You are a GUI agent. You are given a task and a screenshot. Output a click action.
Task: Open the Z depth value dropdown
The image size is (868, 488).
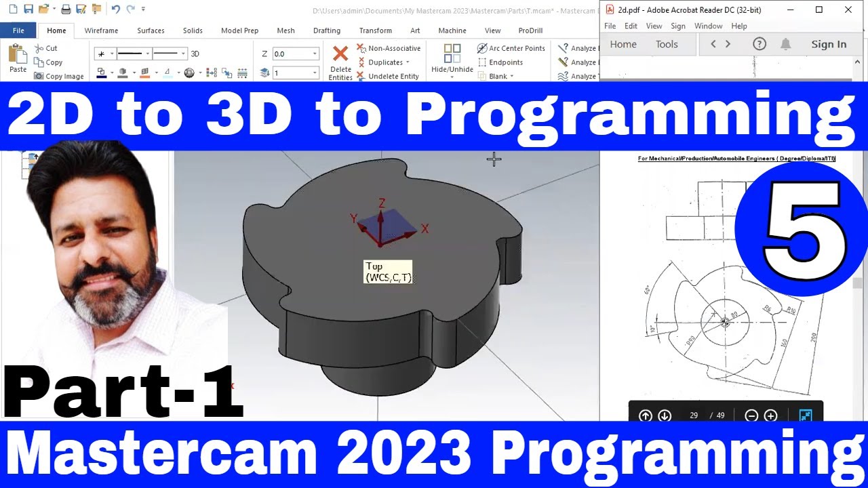point(315,54)
